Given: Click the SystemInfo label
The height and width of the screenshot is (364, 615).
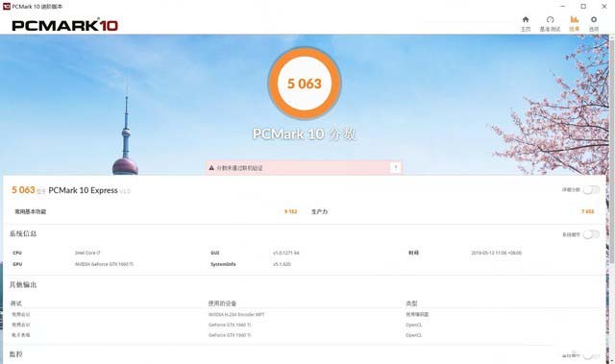Looking at the screenshot, I should 223,264.
